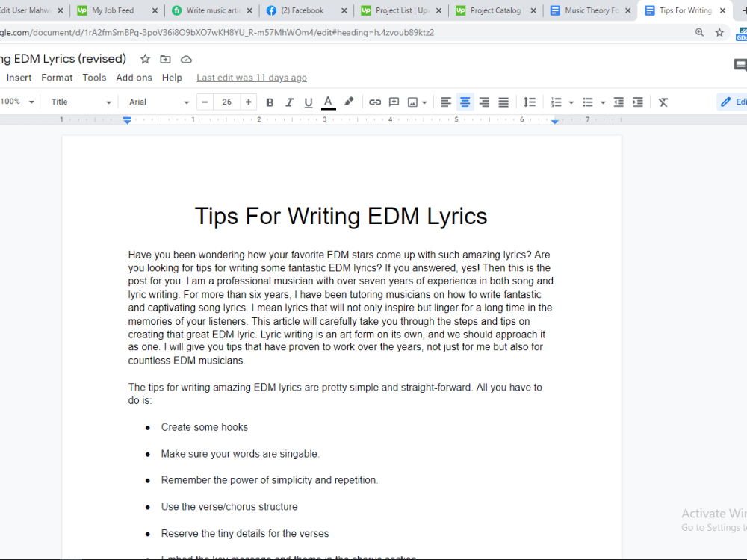
Task: Click the bullet Use the verse/chorus structure
Action: coord(229,507)
